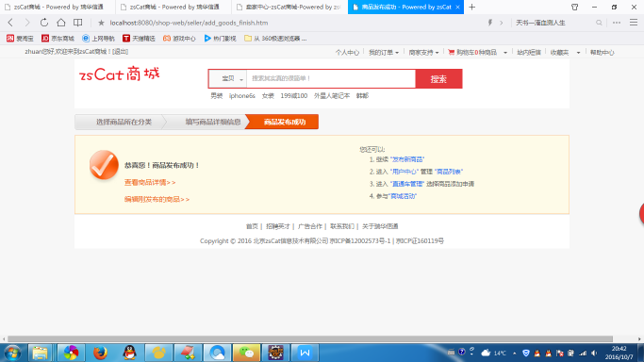Image resolution: width=644 pixels, height=362 pixels.
Task: Click the 用户中心 link
Action: pyautogui.click(x=405, y=172)
